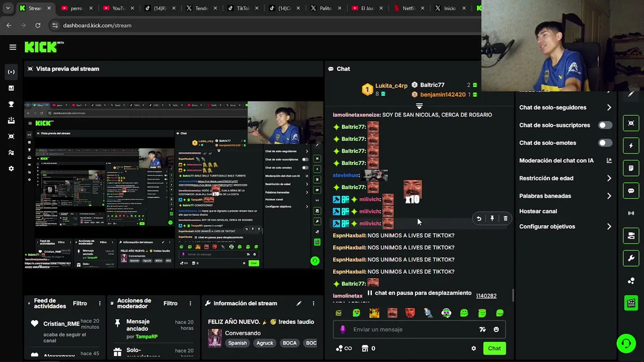Viewport: 644px width, 362px height.
Task: Click the stream preview video thumbnail
Action: [x=174, y=185]
